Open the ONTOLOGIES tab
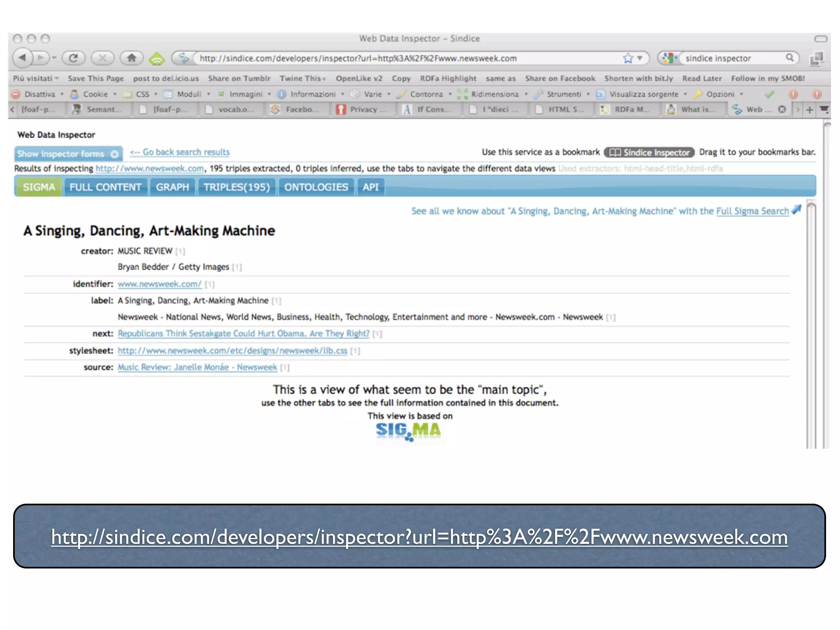Screen dimensions: 840x630 pyautogui.click(x=316, y=187)
